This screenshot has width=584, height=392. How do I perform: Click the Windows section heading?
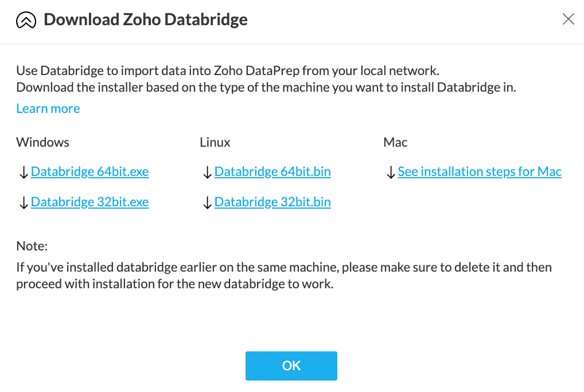[x=42, y=142]
